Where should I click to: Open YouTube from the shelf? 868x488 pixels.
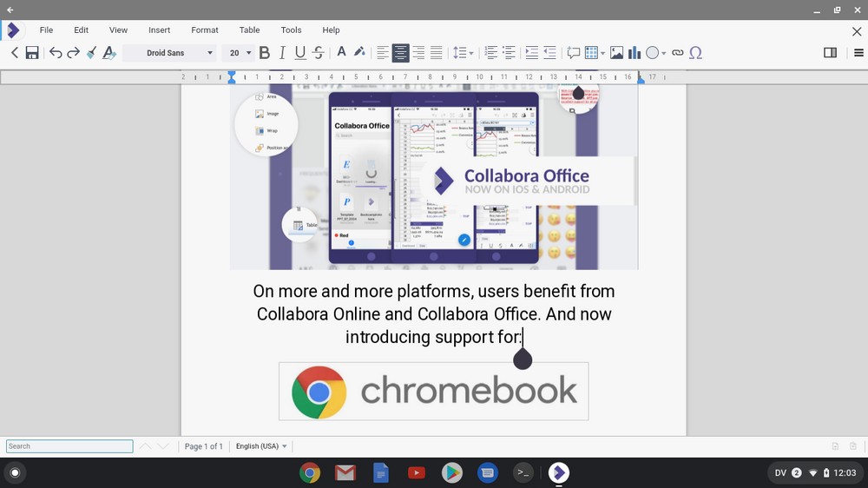(417, 472)
